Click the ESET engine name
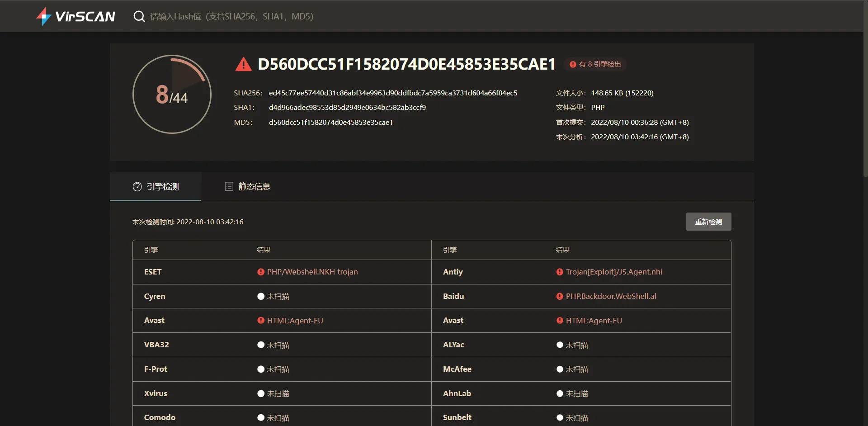Viewport: 868px width, 426px height. (x=153, y=272)
